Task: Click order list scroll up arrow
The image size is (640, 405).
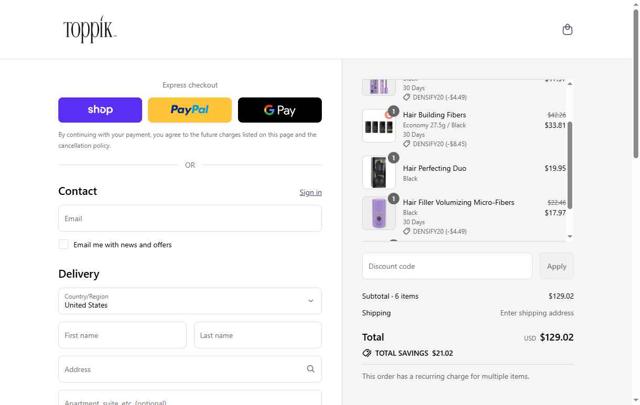Action: point(570,83)
